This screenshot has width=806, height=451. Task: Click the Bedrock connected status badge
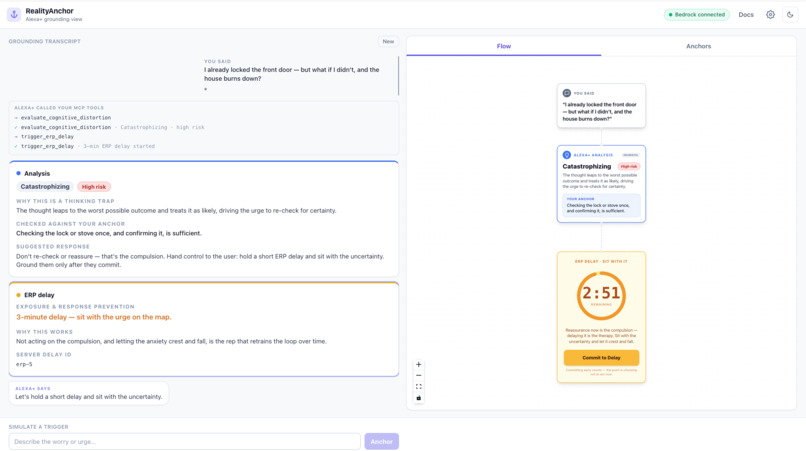tap(697, 14)
